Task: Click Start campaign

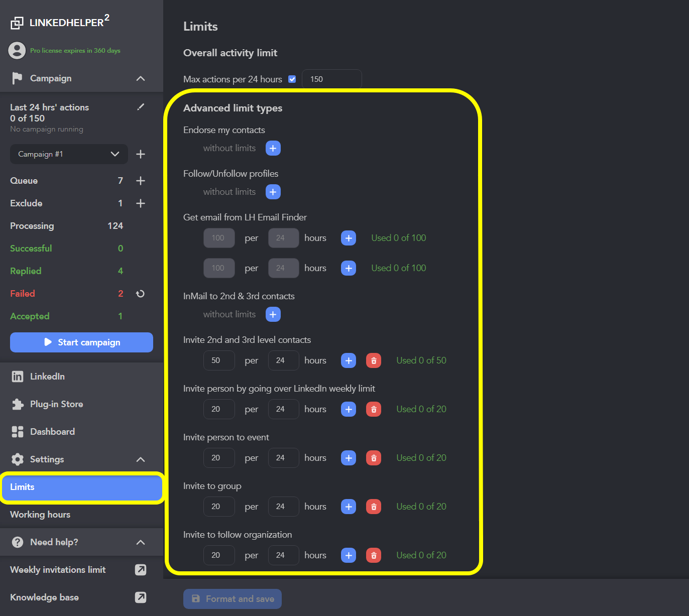Action: 81,342
